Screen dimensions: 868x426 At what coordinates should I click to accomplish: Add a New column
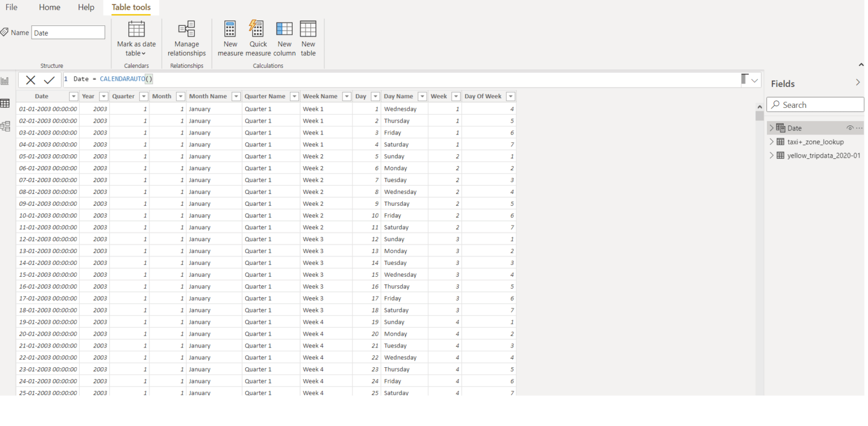click(x=284, y=37)
